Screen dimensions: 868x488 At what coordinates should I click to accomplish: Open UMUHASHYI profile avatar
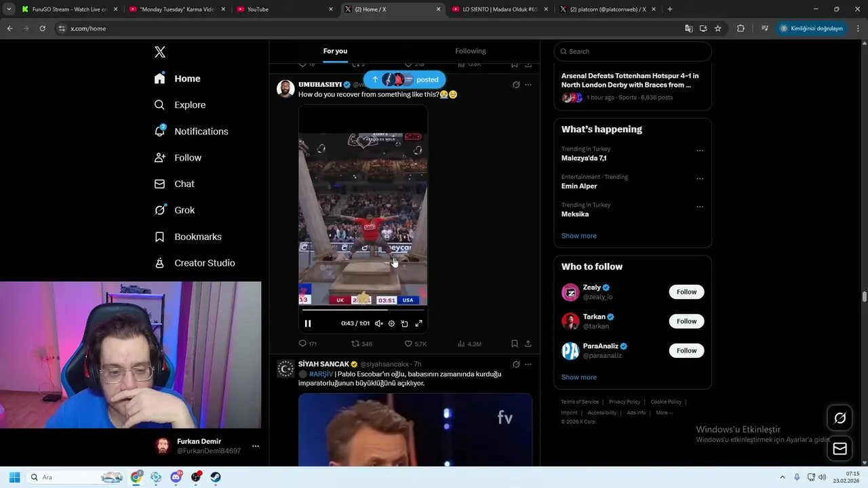click(x=285, y=89)
